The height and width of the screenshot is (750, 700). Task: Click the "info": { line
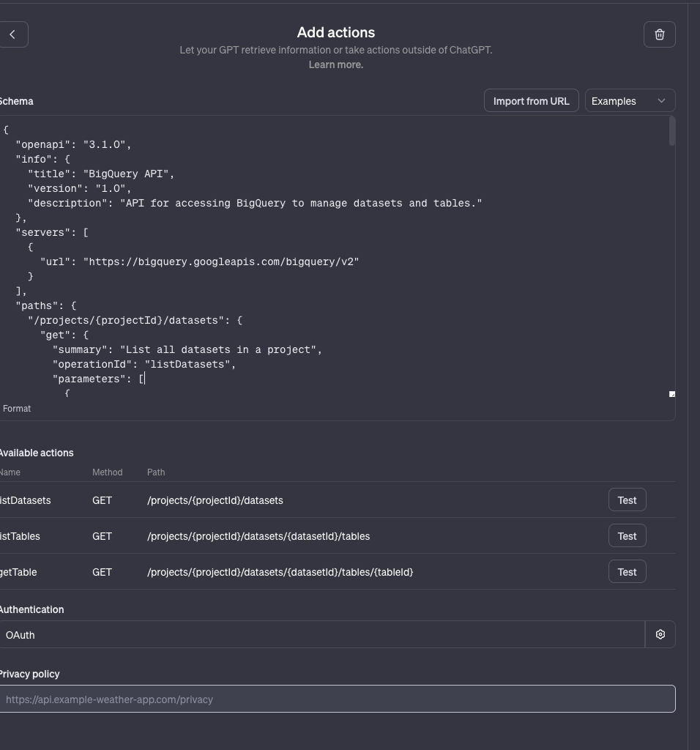[42, 159]
